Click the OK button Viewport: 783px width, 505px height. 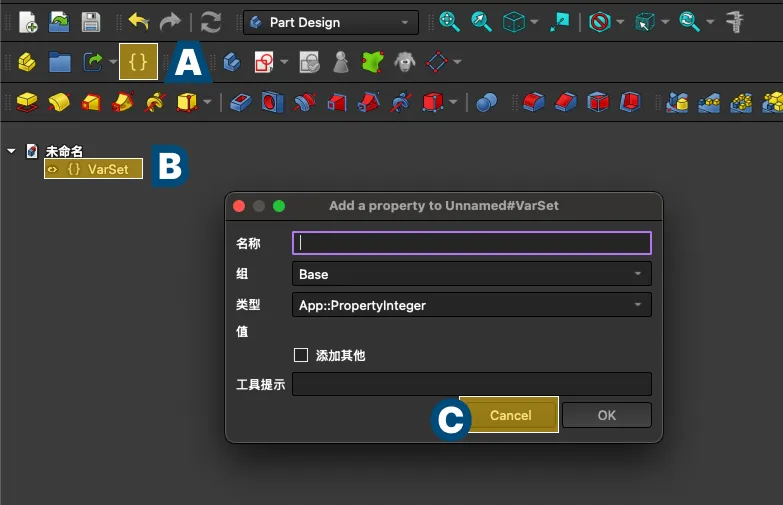tap(607, 415)
